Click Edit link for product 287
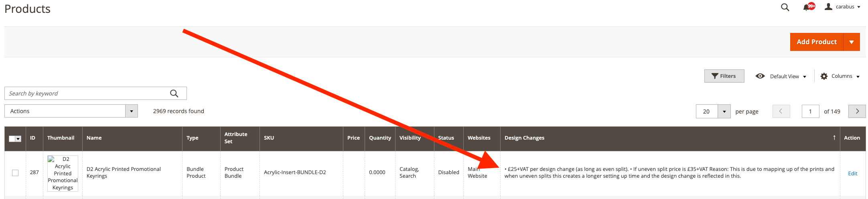The image size is (868, 199). click(852, 173)
